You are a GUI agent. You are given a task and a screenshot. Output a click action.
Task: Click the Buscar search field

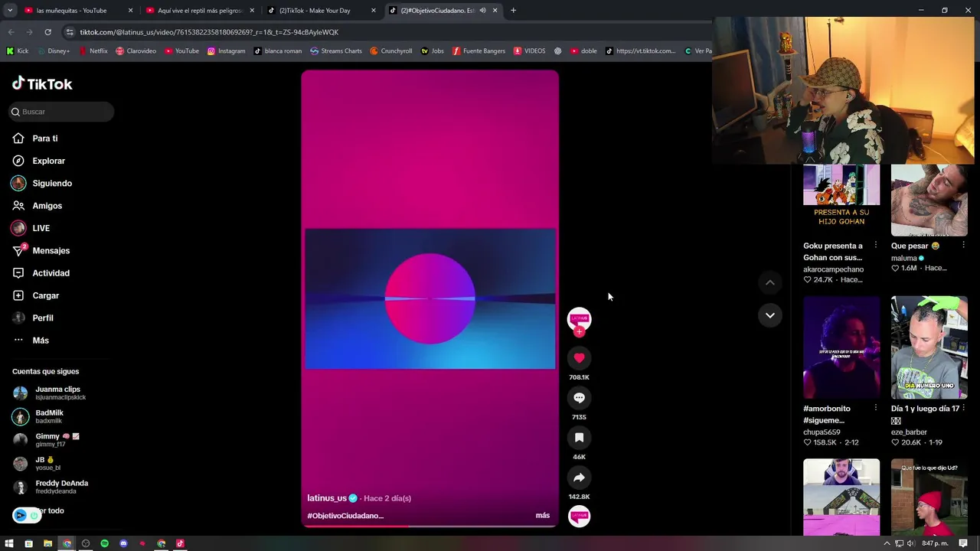point(62,112)
